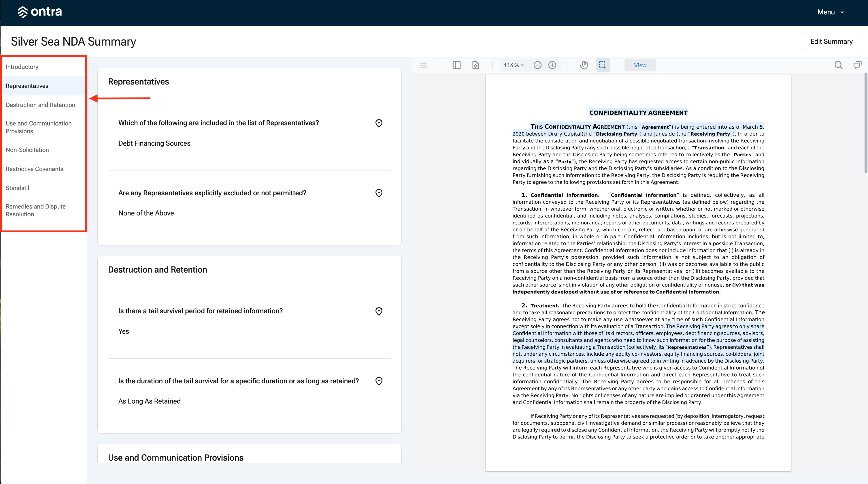The width and height of the screenshot is (868, 484).
Task: Click the Silver Sea NDA Summary title
Action: 73,42
